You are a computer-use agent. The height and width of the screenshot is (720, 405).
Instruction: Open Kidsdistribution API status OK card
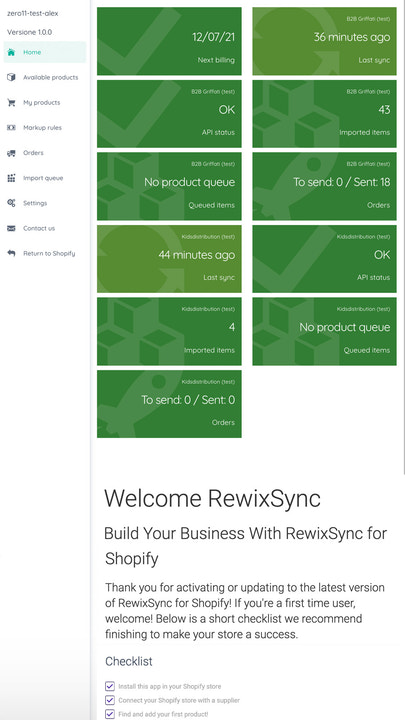click(324, 259)
